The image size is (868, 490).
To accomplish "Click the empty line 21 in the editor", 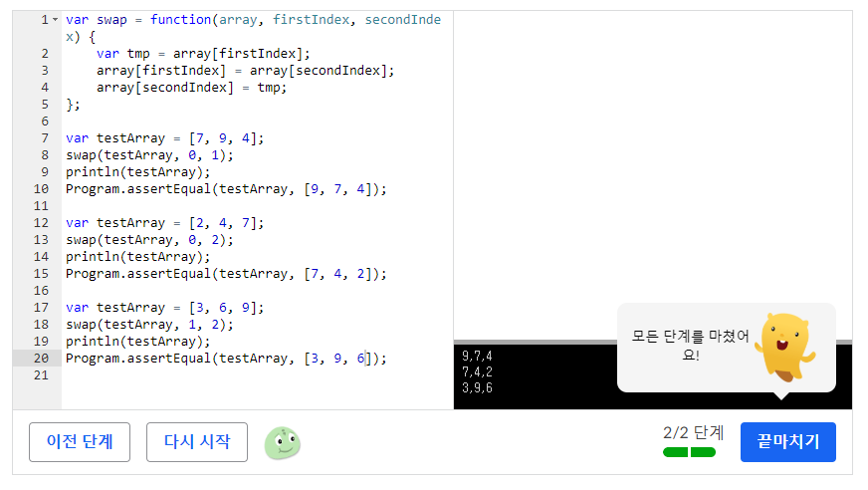I will 257,375.
